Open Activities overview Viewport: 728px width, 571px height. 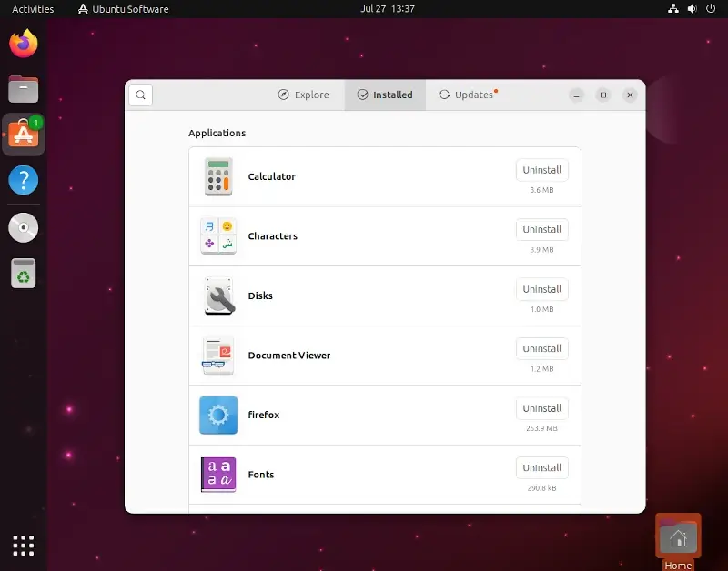pyautogui.click(x=33, y=9)
